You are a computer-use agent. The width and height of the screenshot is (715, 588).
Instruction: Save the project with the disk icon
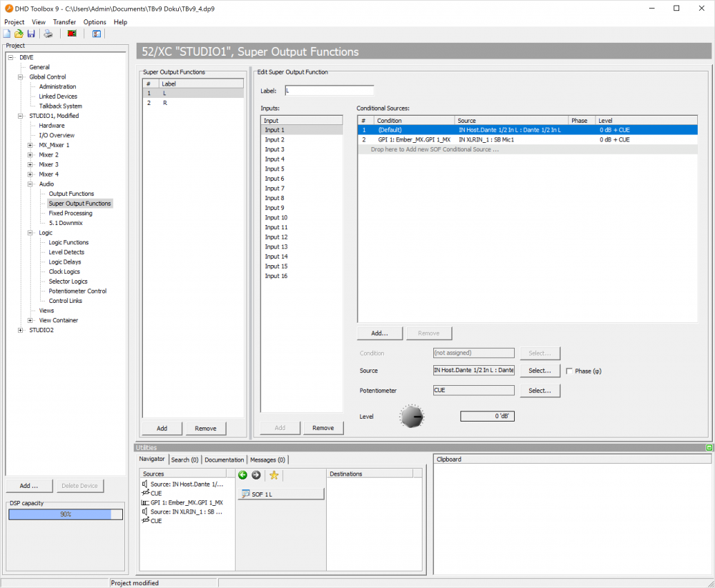tap(31, 34)
